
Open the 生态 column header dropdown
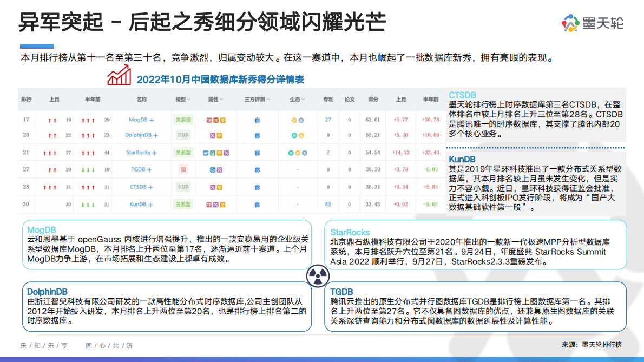click(x=298, y=100)
